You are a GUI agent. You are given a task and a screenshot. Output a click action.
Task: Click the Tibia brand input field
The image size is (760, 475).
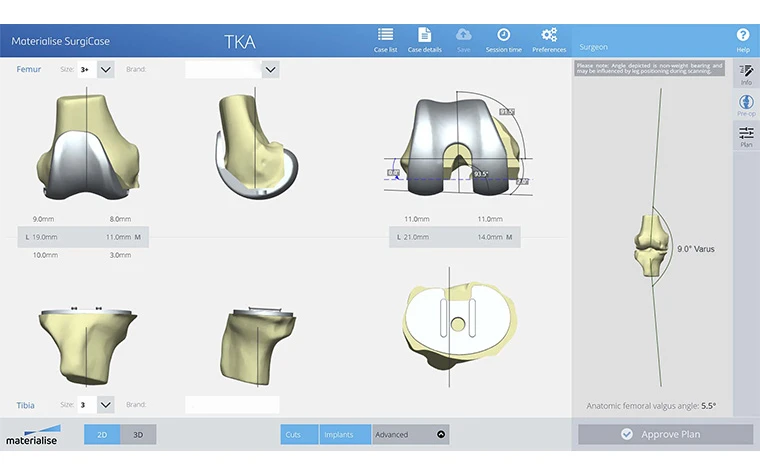[231, 405]
